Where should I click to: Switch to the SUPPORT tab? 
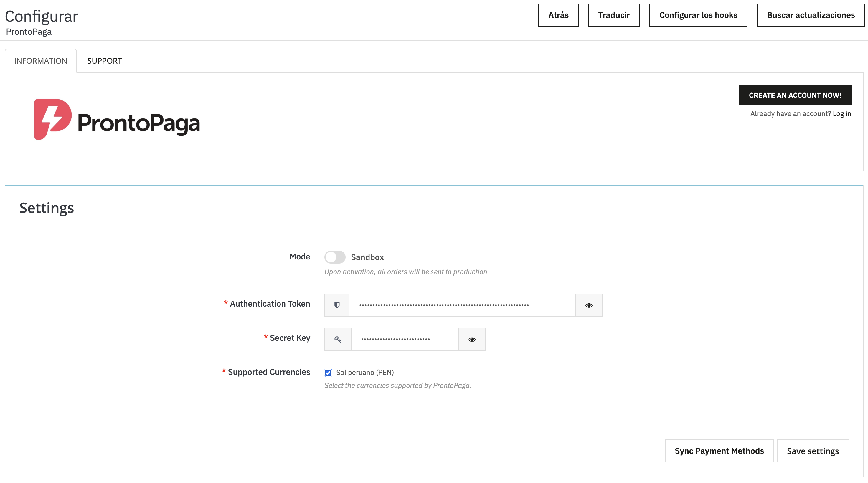(105, 61)
